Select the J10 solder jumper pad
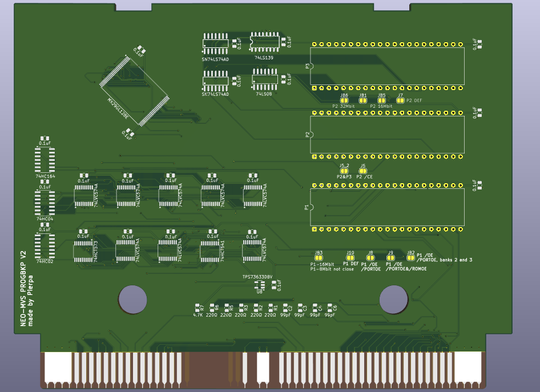Viewport: 540px width, 392px height. point(350,257)
